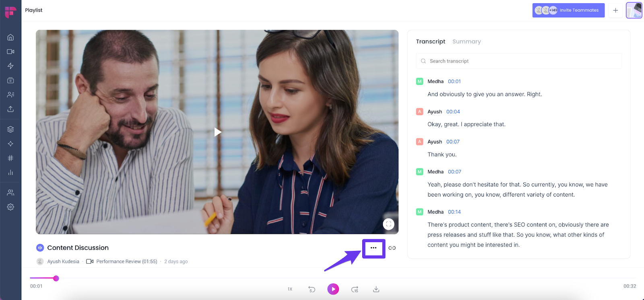Click the audio icon beside Content Discussion

40,248
